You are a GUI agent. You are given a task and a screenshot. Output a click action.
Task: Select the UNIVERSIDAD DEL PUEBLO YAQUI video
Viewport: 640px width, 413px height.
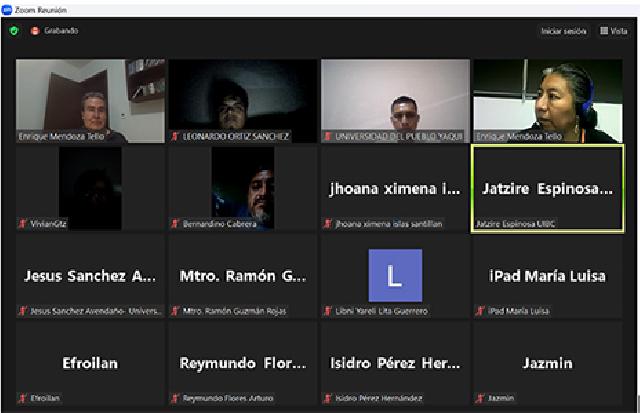pyautogui.click(x=395, y=100)
